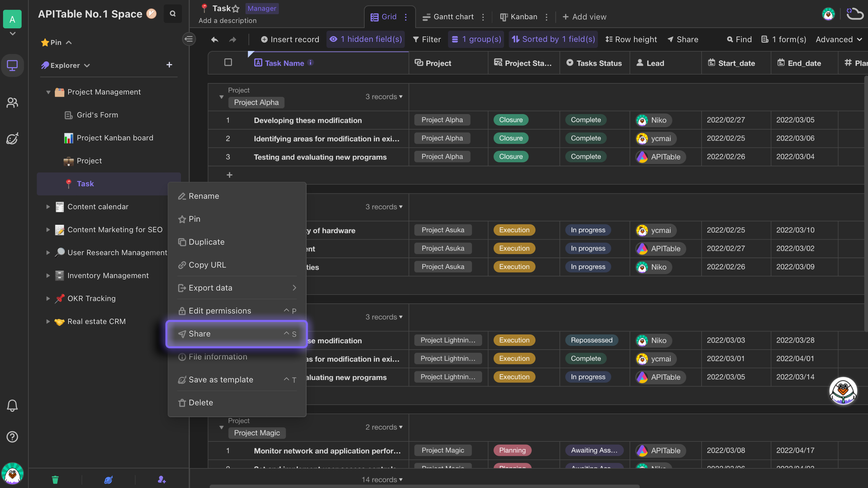
Task: Switch to the Gantt chart view tab
Action: tap(448, 17)
